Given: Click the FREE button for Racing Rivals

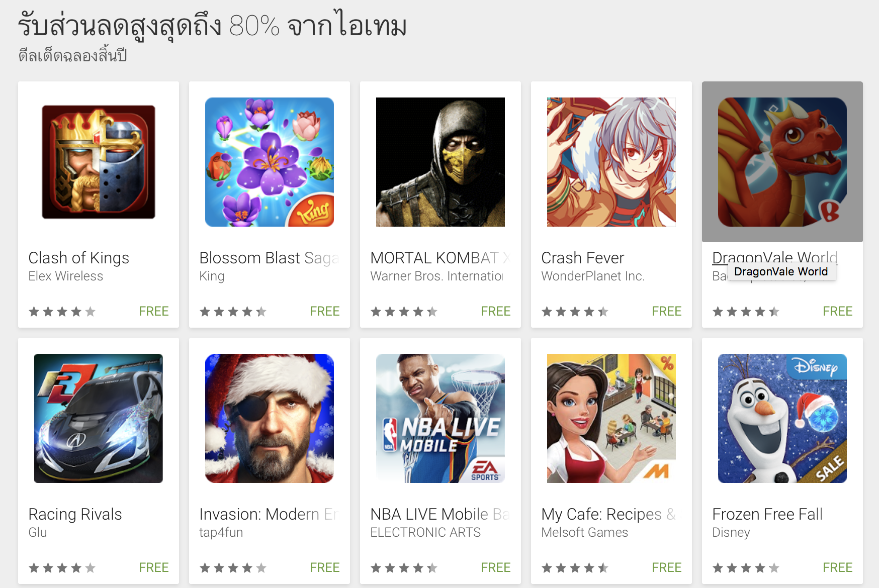Looking at the screenshot, I should (x=154, y=567).
